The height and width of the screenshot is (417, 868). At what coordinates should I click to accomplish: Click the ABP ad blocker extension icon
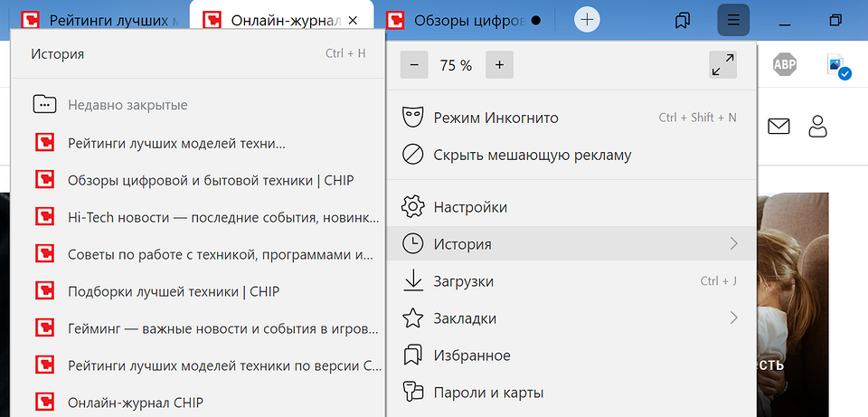click(784, 64)
